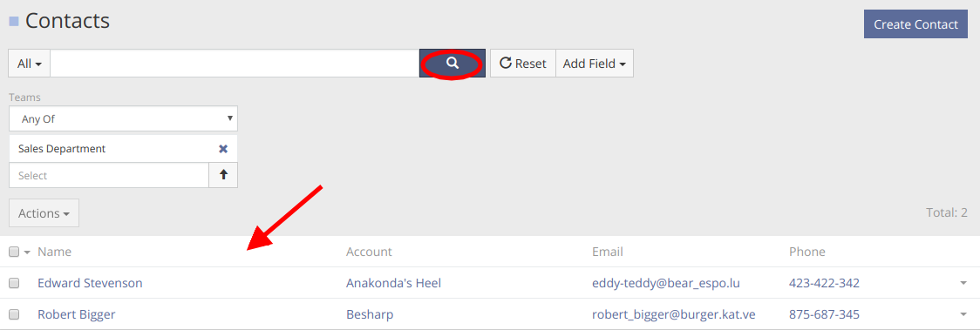Tick the select-all checkbox in header
980x330 pixels.
pos(14,252)
